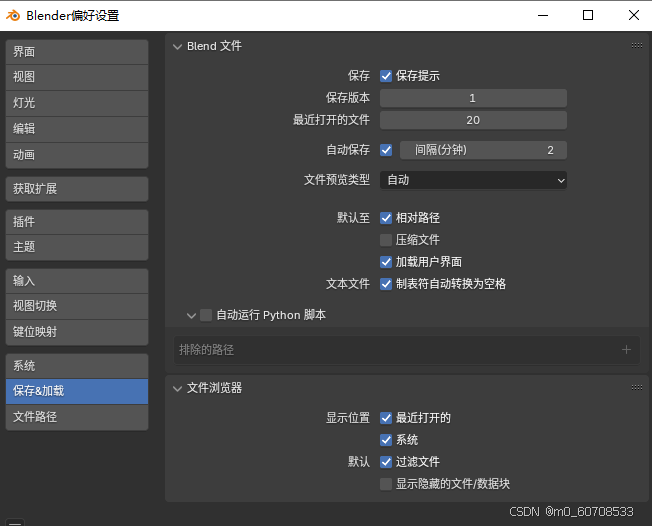Open the 文件预览类型 dropdown
This screenshot has height=526, width=652.
(473, 180)
